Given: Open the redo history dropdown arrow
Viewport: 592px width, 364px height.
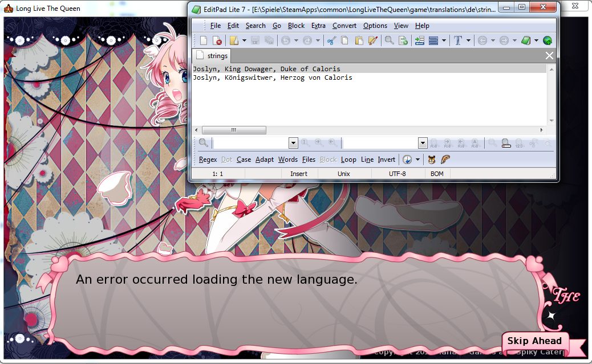Looking at the screenshot, I should [318, 40].
